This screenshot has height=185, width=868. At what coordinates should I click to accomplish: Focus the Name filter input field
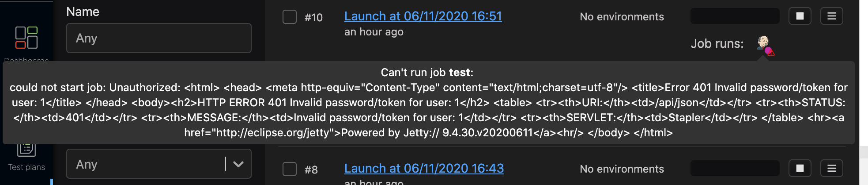159,38
